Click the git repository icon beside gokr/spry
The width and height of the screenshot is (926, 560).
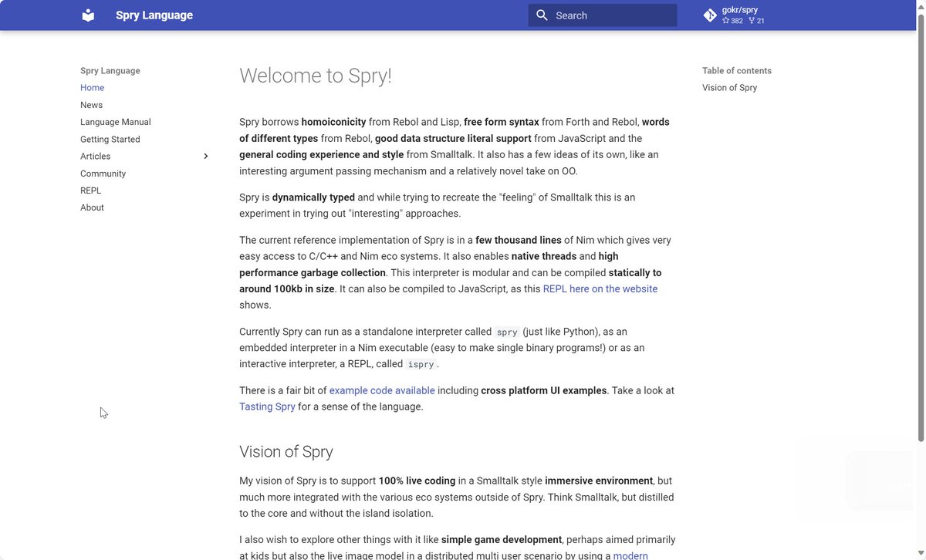pos(710,15)
